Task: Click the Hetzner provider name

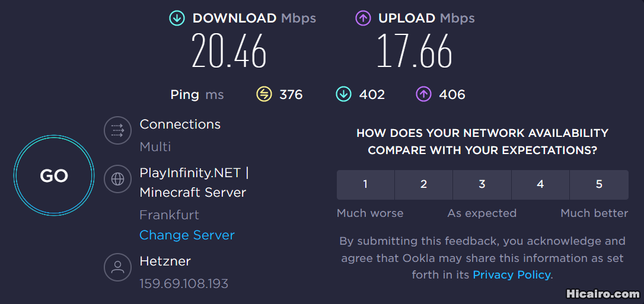Action: pyautogui.click(x=165, y=261)
